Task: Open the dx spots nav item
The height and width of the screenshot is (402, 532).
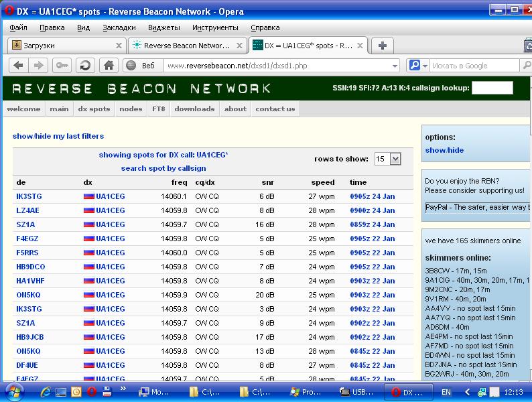Action: [x=94, y=109]
